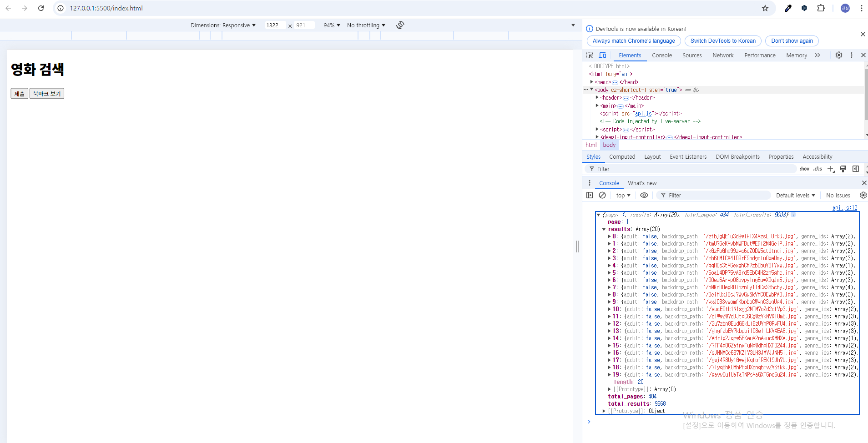Expand result item 19 in console
Image resolution: width=868 pixels, height=443 pixels.
point(610,374)
